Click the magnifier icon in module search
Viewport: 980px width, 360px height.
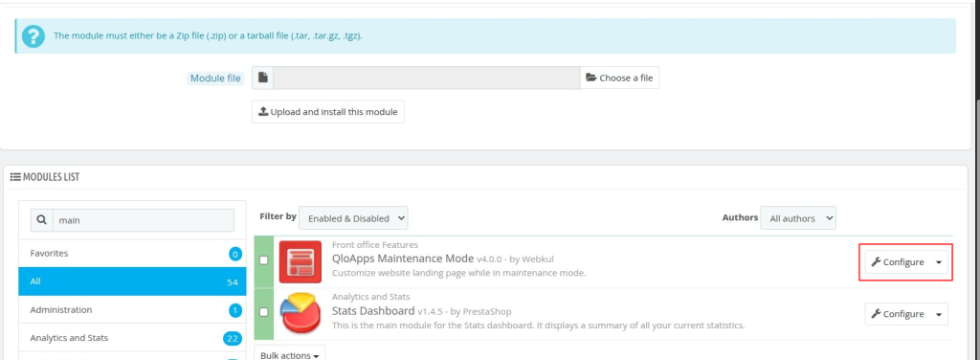(x=42, y=220)
